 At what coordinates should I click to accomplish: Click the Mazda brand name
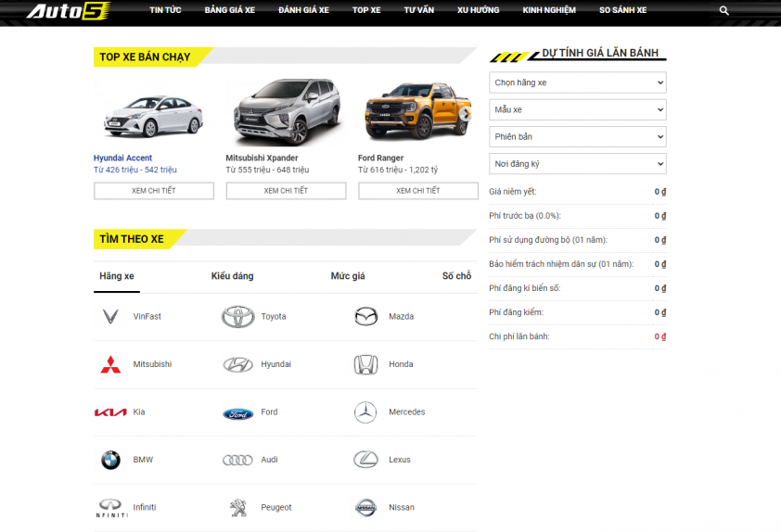[x=401, y=317]
